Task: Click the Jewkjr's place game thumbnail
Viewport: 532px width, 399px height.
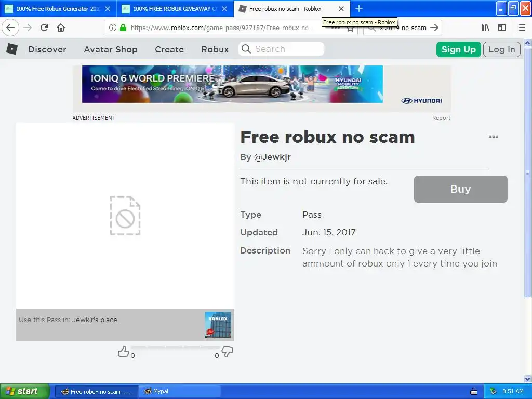Action: 218,325
